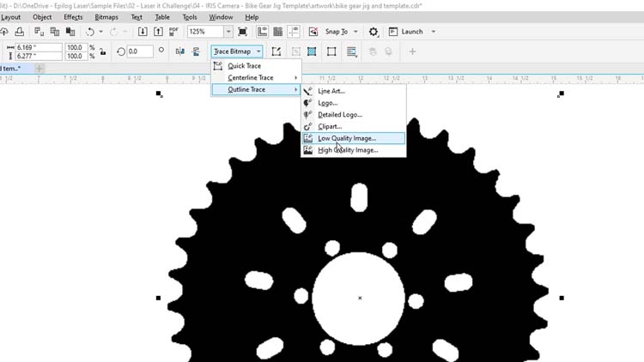644x362 pixels.
Task: Expand the Launch dropdown arrow
Action: (434, 32)
